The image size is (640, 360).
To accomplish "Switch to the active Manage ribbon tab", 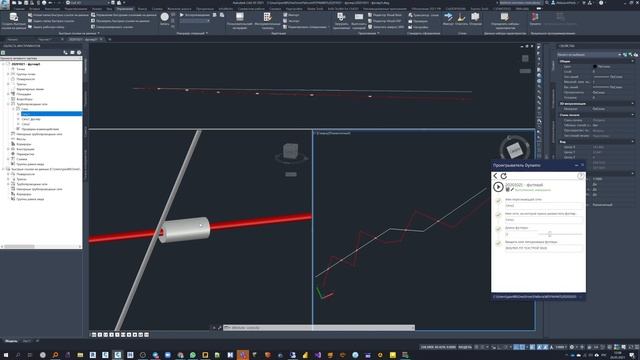I will click(x=124, y=8).
